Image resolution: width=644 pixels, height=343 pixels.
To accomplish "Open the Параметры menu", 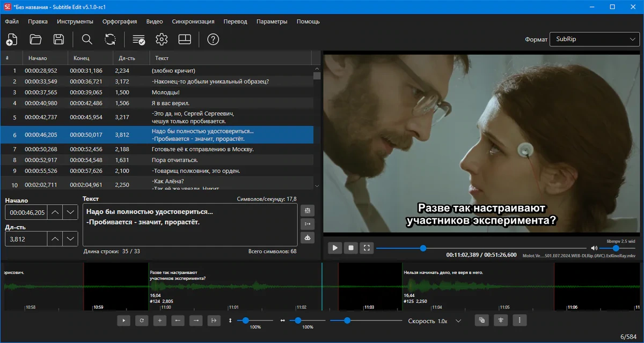I will pos(272,21).
